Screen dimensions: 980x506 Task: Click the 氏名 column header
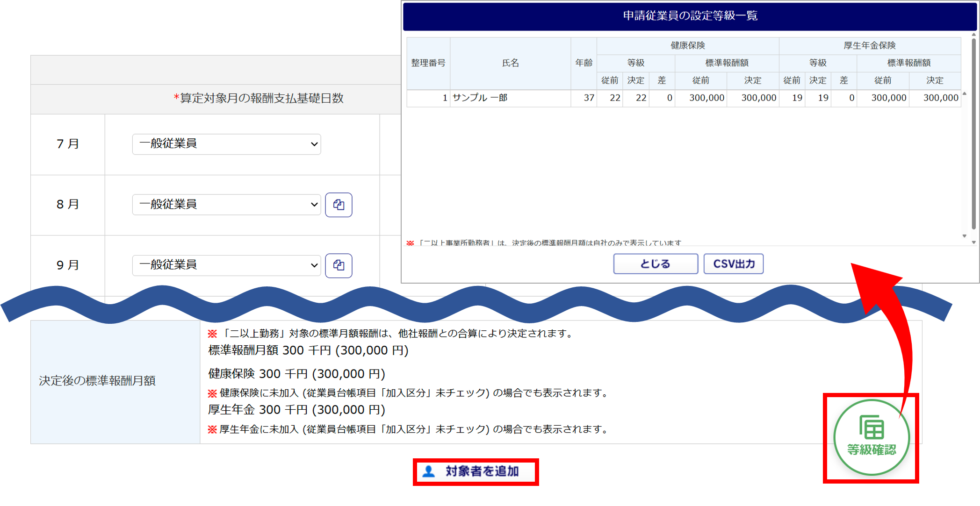510,63
